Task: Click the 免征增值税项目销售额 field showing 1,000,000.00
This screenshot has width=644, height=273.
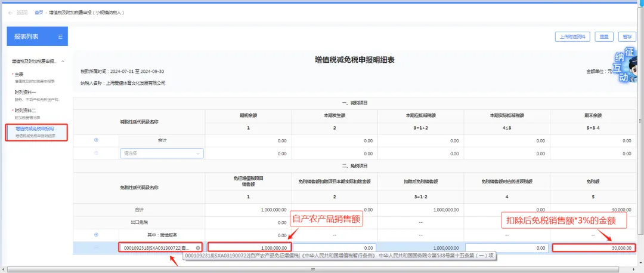Action: tap(249, 247)
